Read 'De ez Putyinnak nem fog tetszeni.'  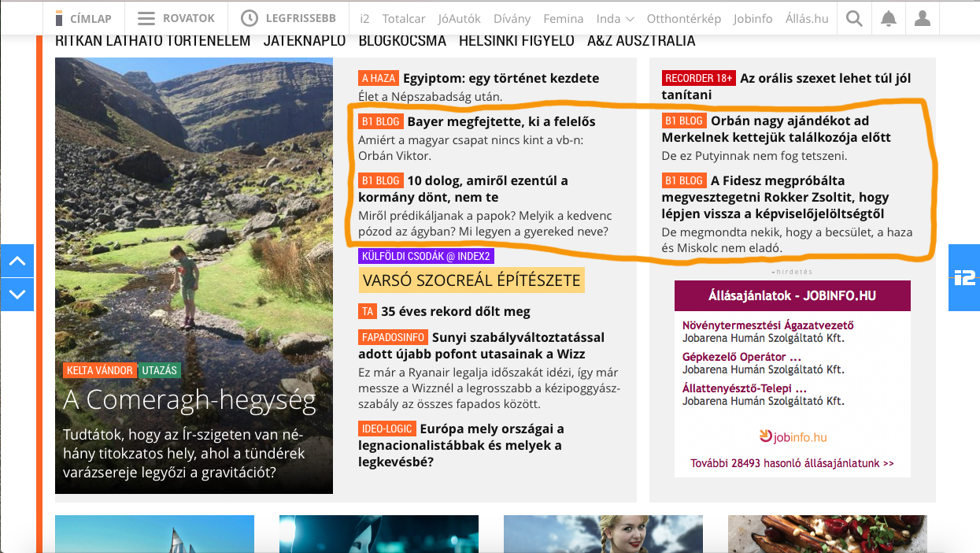click(754, 156)
